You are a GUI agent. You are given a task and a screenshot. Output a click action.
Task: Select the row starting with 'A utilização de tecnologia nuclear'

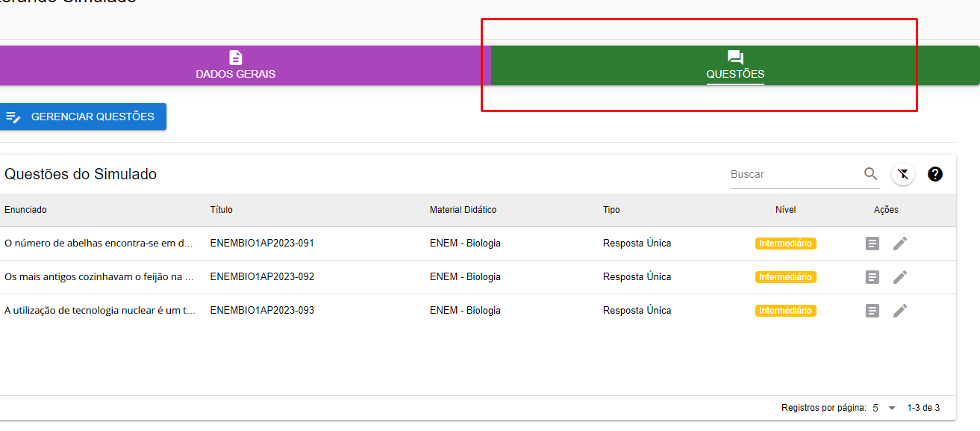pos(100,311)
